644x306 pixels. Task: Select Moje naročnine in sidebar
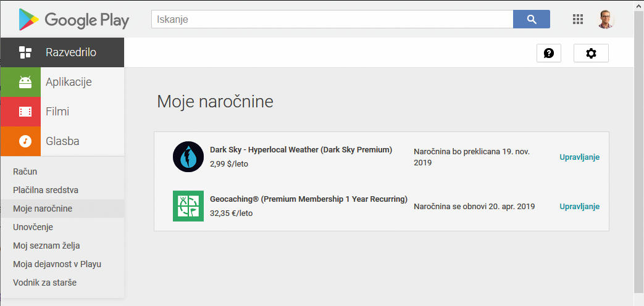pos(62,209)
